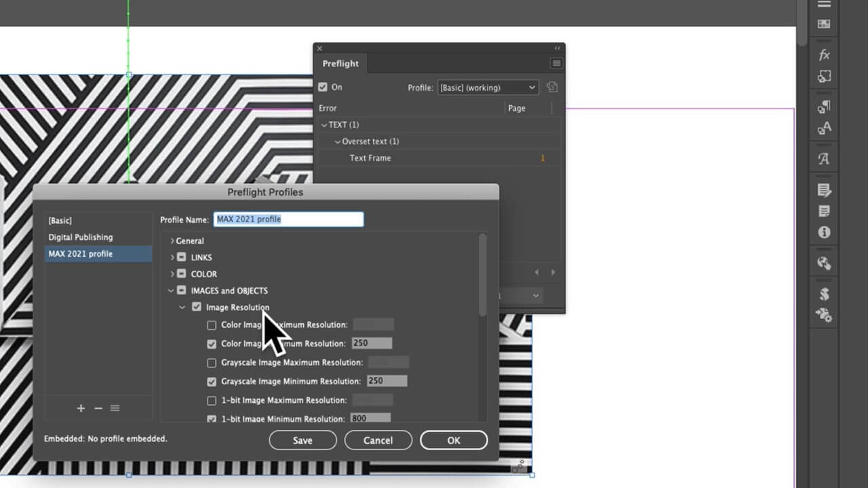This screenshot has width=868, height=488.
Task: Click the page-with-pencil icon in right dock
Action: click(824, 190)
